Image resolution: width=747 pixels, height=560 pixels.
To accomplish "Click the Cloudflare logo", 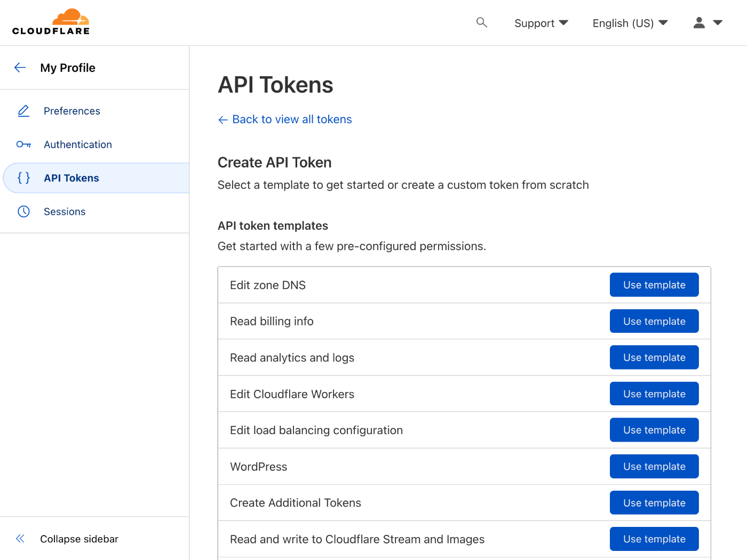I will point(51,22).
